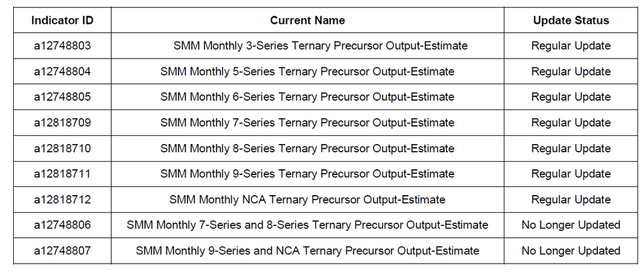Click the 6-Series Ternary Precursor name

point(308,97)
